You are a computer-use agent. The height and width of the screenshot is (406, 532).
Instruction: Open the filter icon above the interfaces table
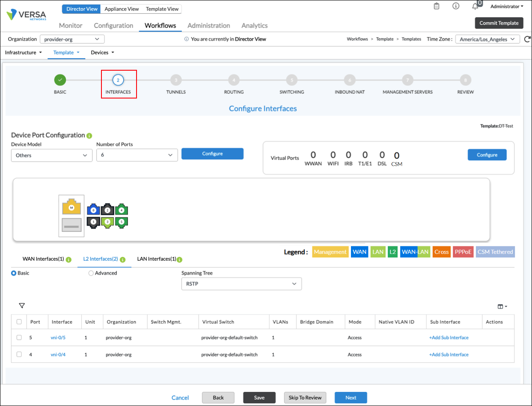pos(22,305)
